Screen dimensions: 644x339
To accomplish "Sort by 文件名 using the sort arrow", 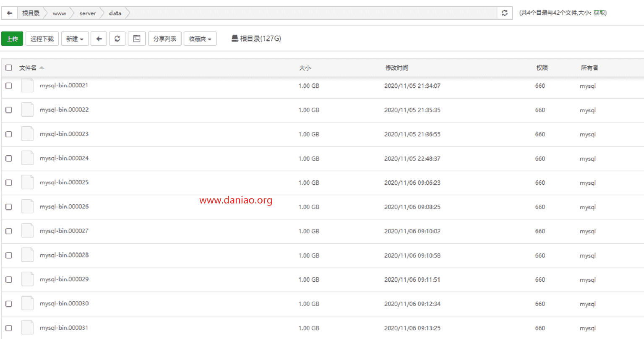I will point(42,68).
